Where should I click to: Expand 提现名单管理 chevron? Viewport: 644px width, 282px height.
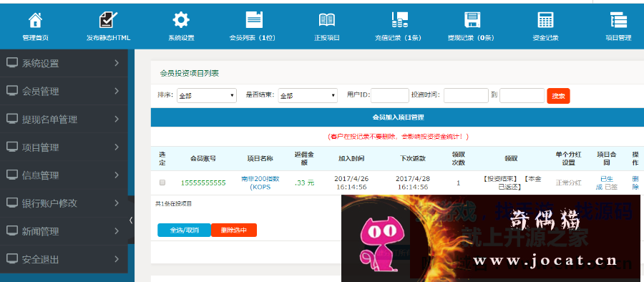pyautogui.click(x=117, y=119)
